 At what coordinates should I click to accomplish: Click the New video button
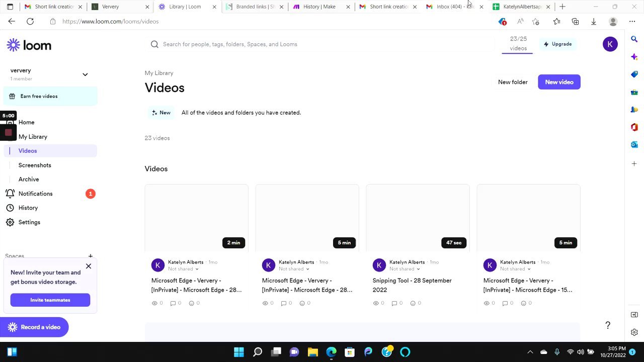(559, 82)
